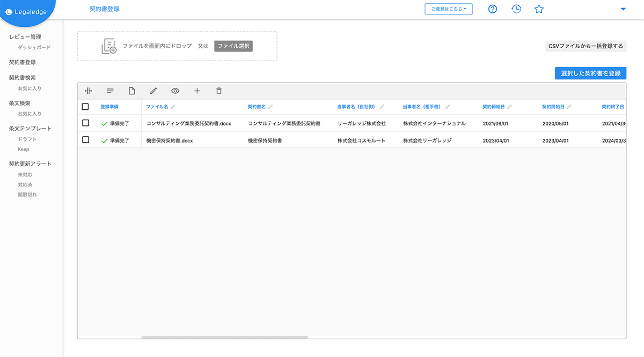Open レビュー管理 in sidebar

tap(25, 37)
